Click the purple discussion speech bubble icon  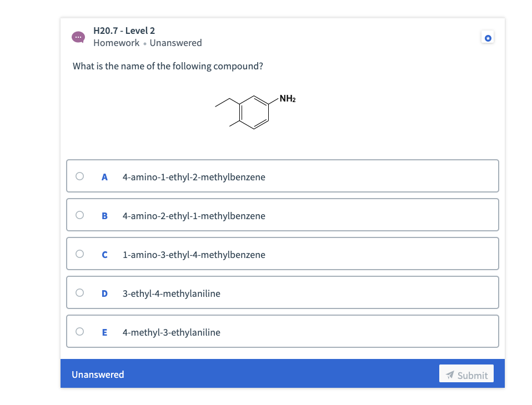click(78, 37)
